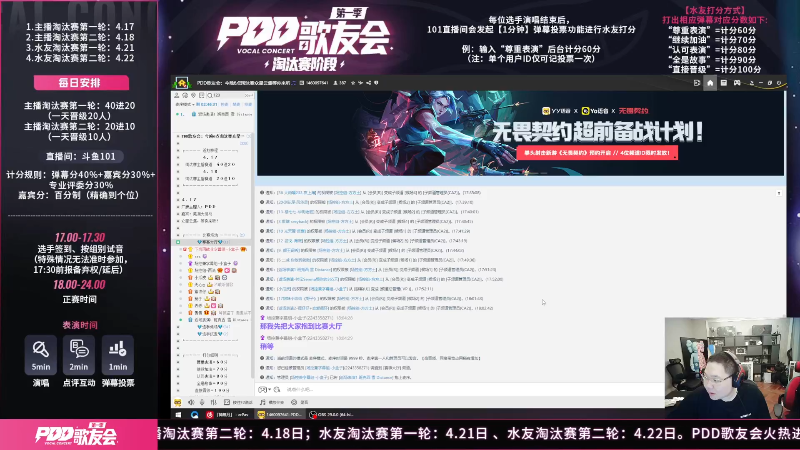
Task: Click the purple message 那我先把大家拖到比赛大厅
Action: 301,326
